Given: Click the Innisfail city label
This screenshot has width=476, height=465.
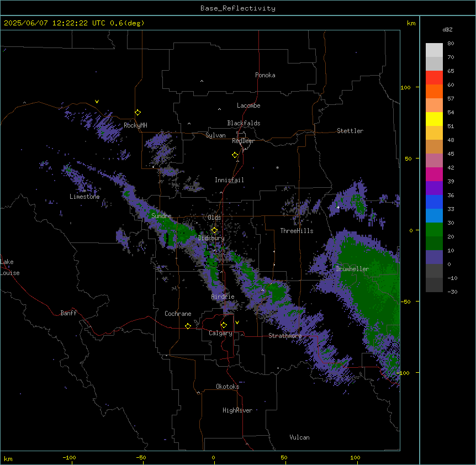Looking at the screenshot, I should click(x=229, y=180).
